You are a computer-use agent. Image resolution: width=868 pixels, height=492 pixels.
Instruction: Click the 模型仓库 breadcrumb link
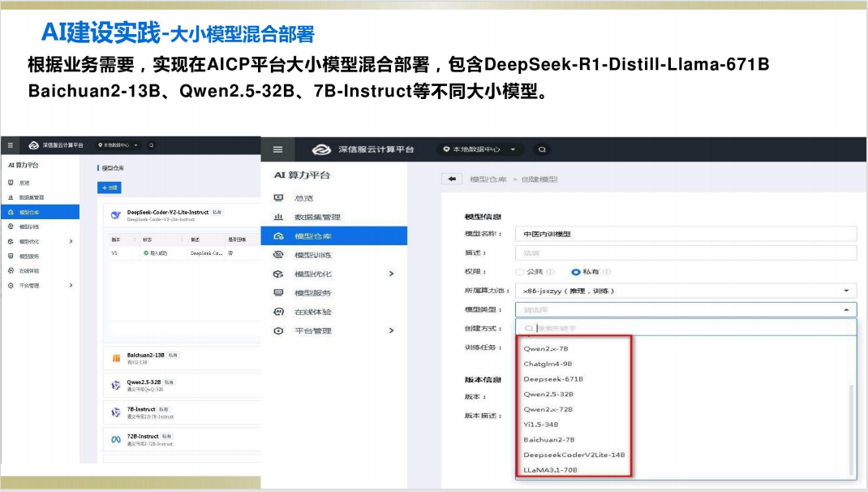[x=488, y=179]
